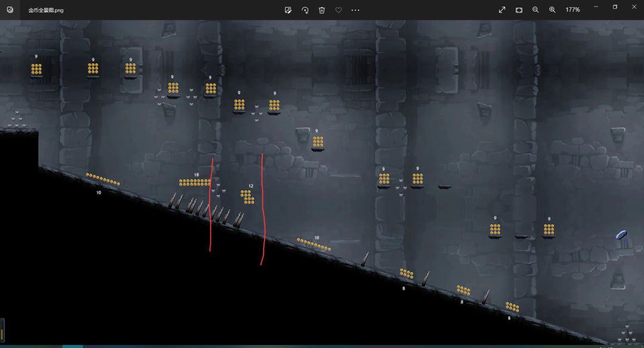Zoom in using the plus magnifier
Image resolution: width=644 pixels, height=348 pixels.
coord(552,10)
